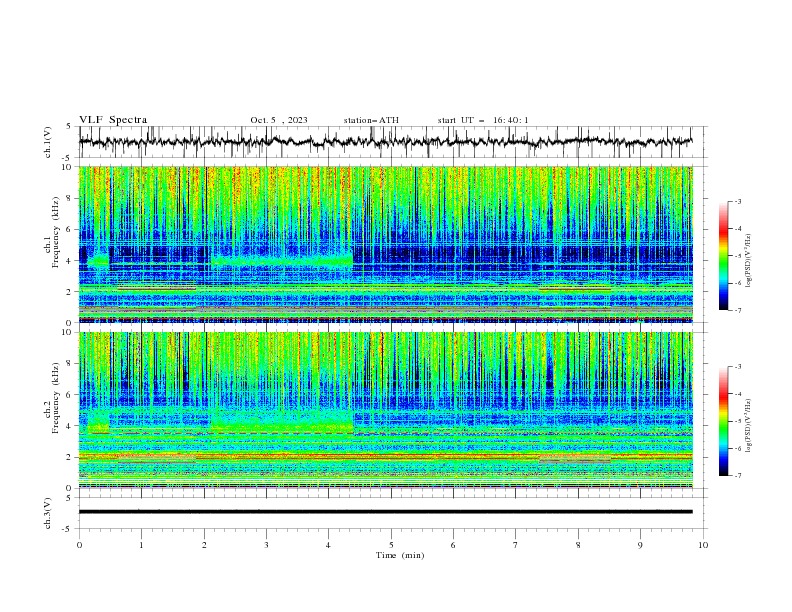Screen dimensions: 792x612
Task: Click time axis tick label "7"
Action: click(516, 545)
